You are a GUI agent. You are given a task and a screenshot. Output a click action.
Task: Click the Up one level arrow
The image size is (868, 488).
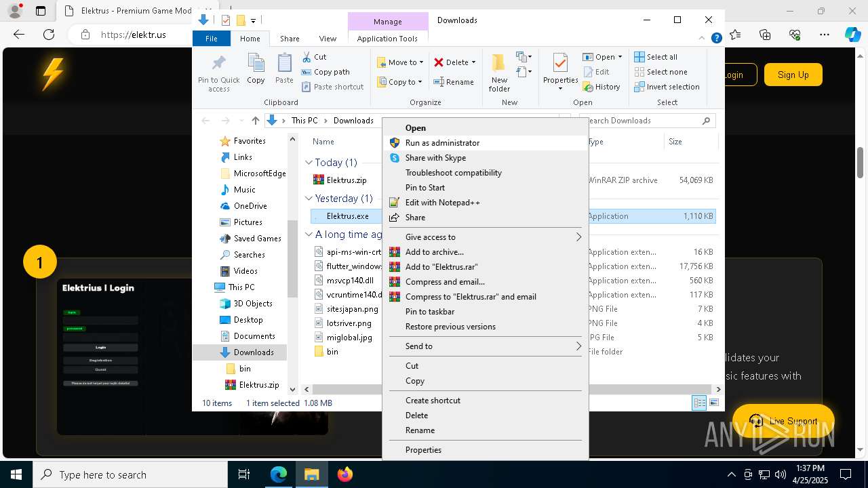coord(255,121)
